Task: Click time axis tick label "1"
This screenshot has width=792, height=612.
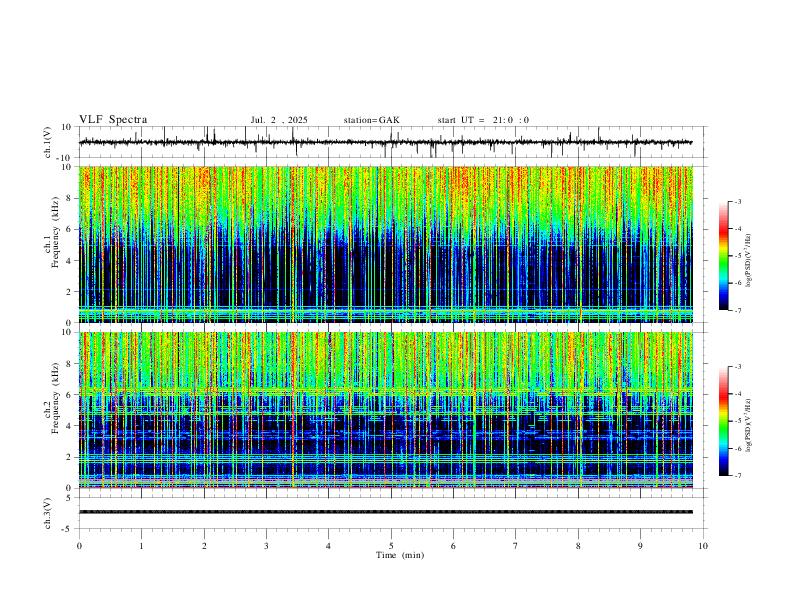Action: (141, 546)
